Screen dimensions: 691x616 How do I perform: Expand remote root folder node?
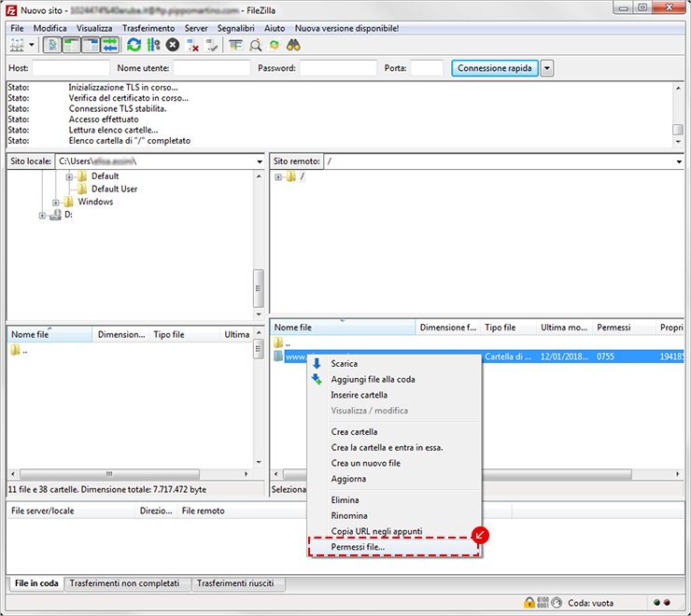[278, 177]
